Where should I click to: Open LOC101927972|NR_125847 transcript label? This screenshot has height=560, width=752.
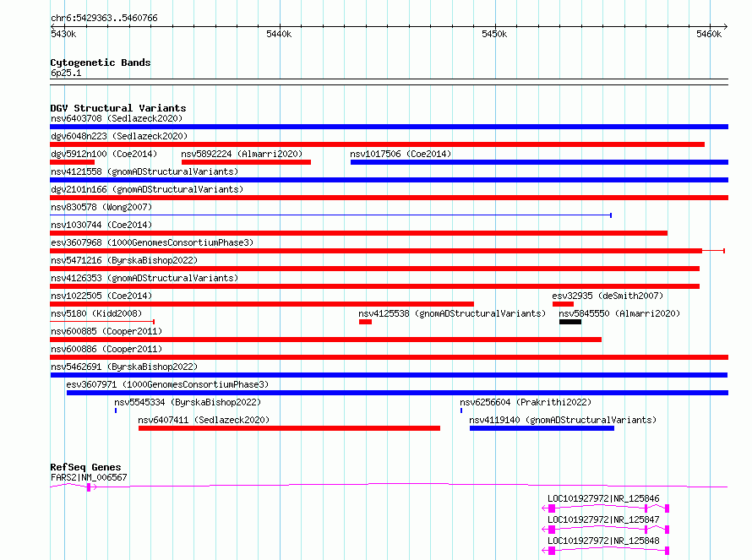(x=603, y=519)
